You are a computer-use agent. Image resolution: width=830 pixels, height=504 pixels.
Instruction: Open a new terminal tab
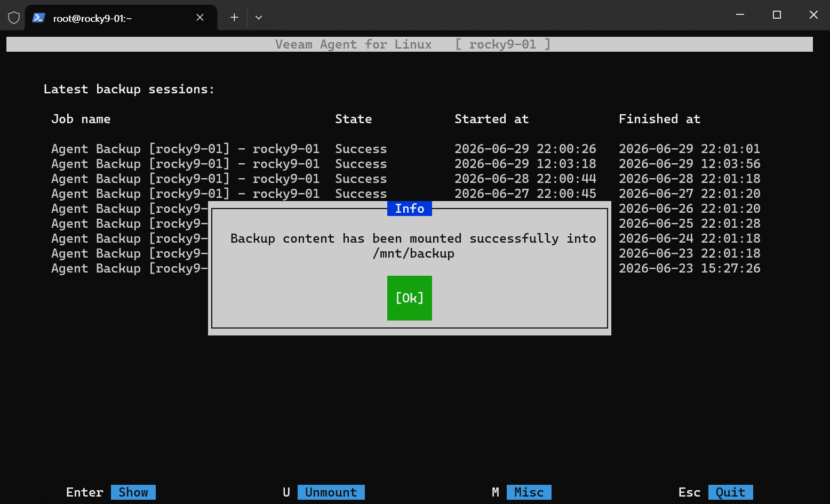[234, 18]
